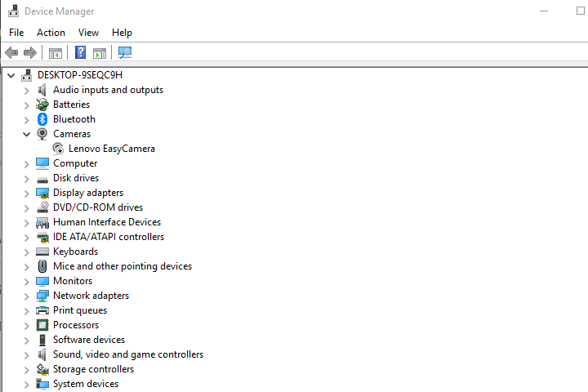Select the Print queues label

pos(80,310)
